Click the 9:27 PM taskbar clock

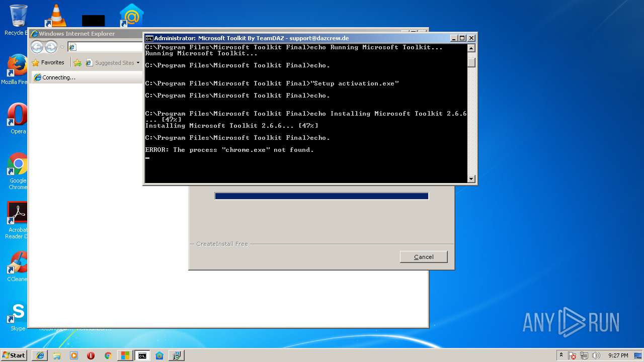point(618,355)
